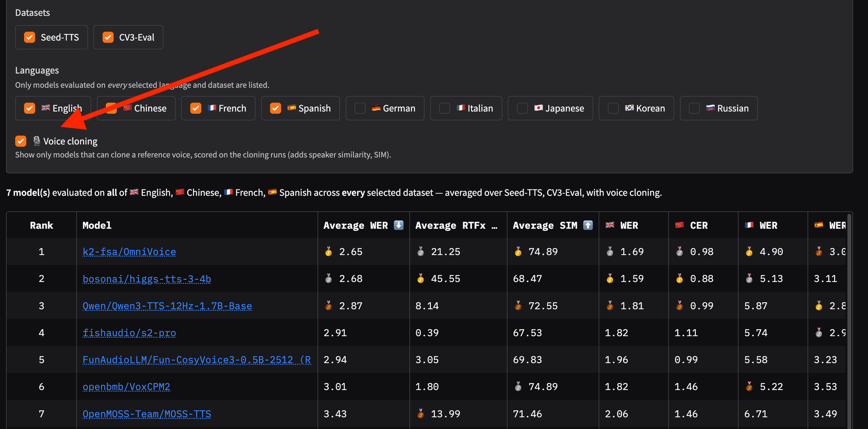Open the openbmb/VoxCPM2 model link
Image resolution: width=868 pixels, height=429 pixels.
tap(126, 387)
